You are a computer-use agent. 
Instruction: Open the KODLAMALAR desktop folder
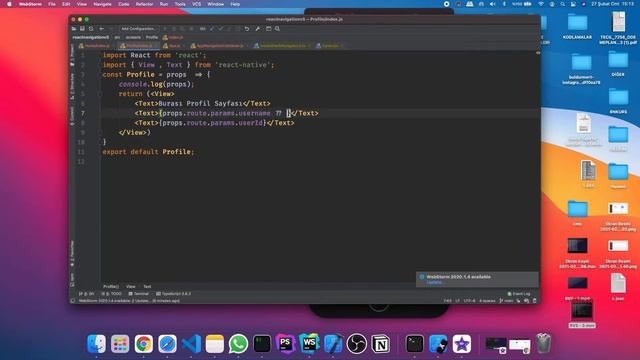(578, 22)
